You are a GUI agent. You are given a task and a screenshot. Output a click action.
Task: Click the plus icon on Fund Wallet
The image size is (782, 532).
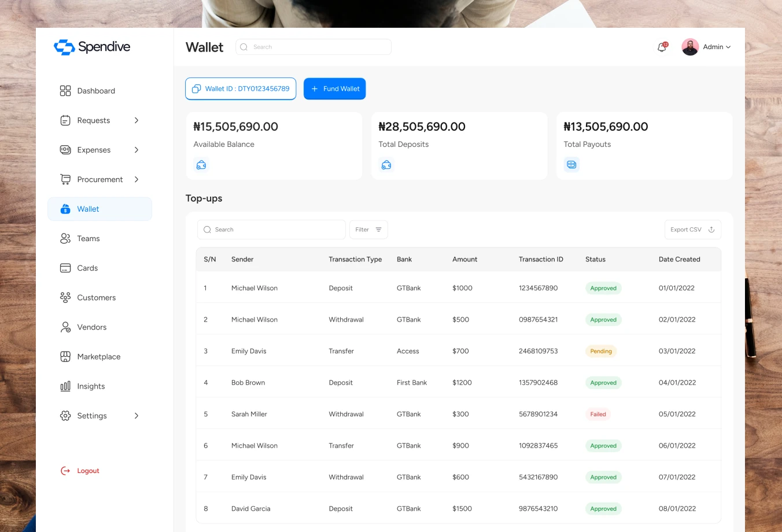click(x=315, y=88)
